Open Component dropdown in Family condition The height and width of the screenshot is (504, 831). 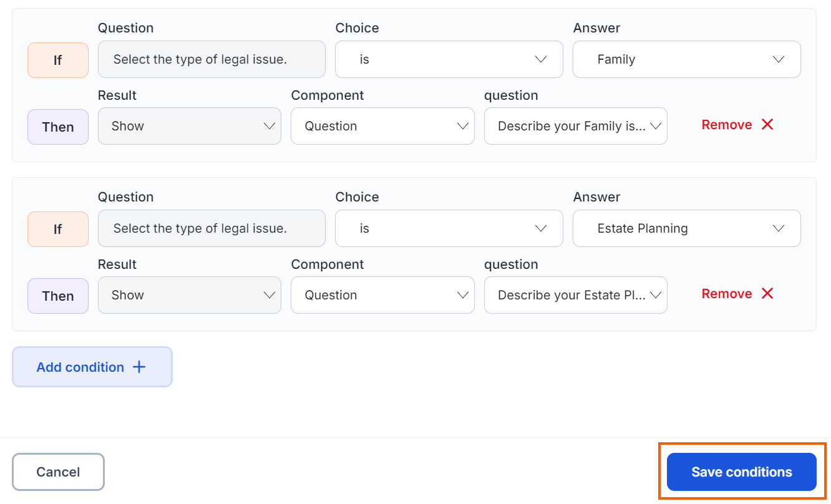[382, 126]
